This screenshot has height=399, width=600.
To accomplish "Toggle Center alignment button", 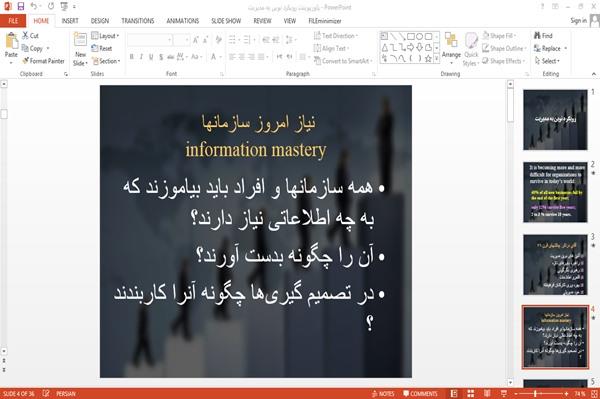I will pyautogui.click(x=241, y=57).
